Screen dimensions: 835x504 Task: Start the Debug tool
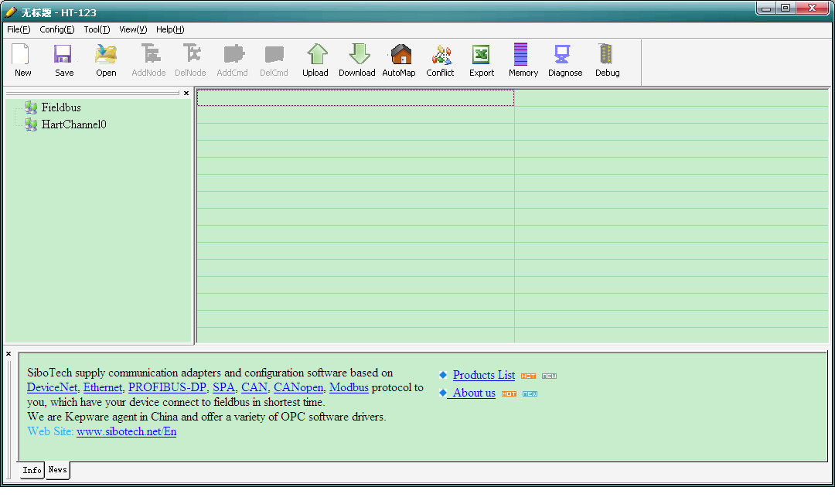click(607, 55)
